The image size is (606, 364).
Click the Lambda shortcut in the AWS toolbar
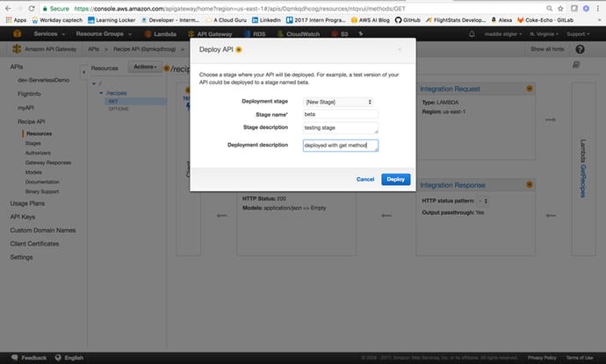159,34
